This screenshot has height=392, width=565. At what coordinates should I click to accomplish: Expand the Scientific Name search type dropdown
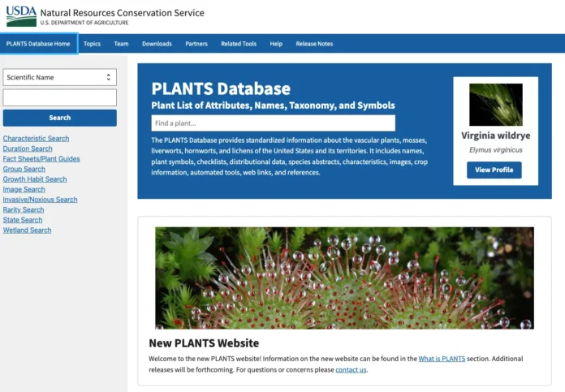click(x=60, y=77)
